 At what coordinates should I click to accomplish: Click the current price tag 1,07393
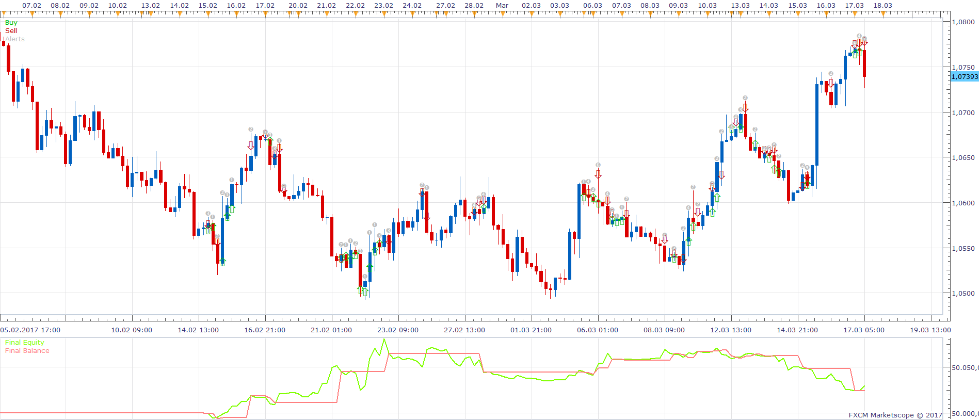[964, 76]
